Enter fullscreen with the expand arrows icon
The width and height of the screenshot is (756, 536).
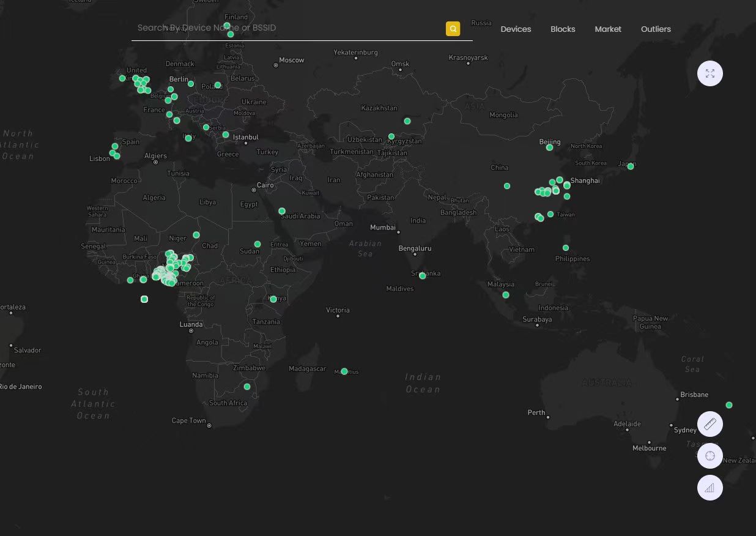[710, 73]
